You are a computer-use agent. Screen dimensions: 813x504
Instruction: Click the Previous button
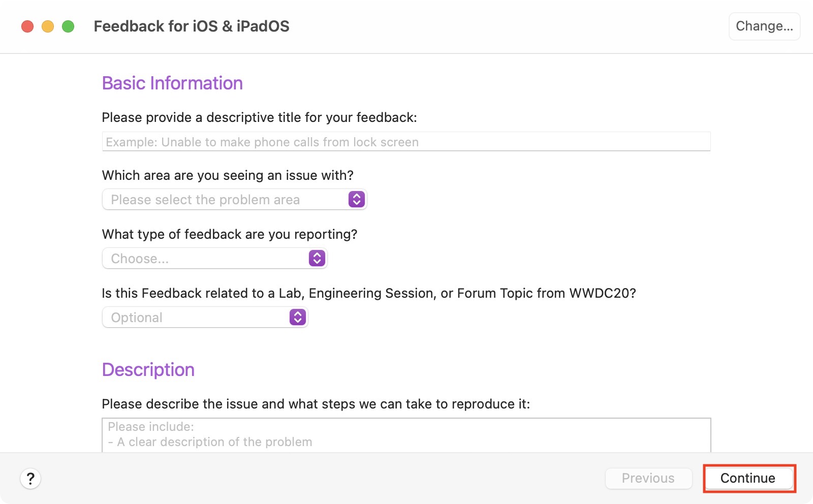[648, 478]
